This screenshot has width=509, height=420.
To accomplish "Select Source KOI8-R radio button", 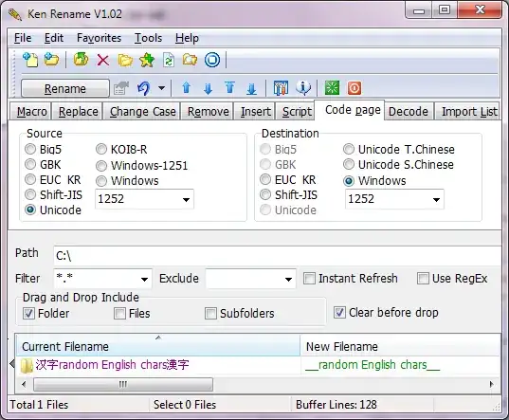I will point(101,149).
